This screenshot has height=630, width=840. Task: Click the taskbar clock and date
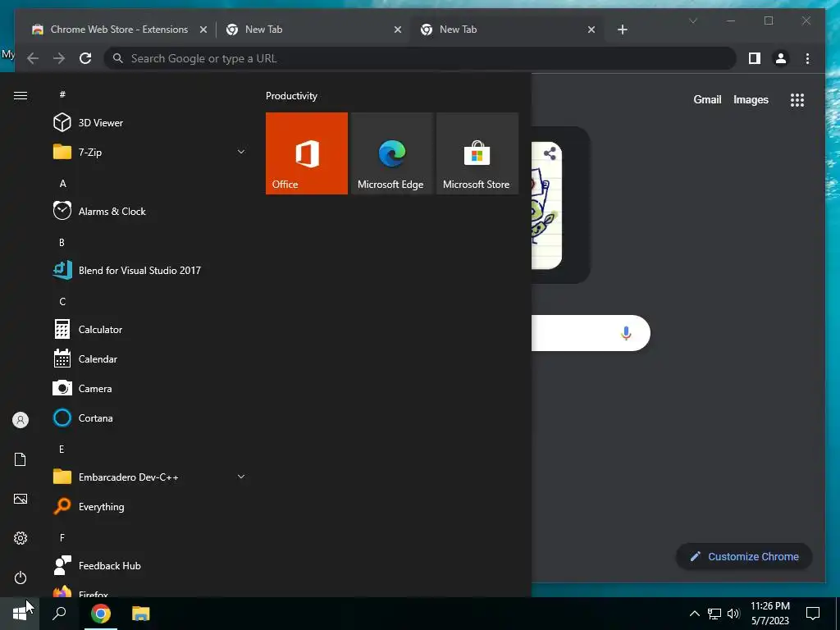769,614
